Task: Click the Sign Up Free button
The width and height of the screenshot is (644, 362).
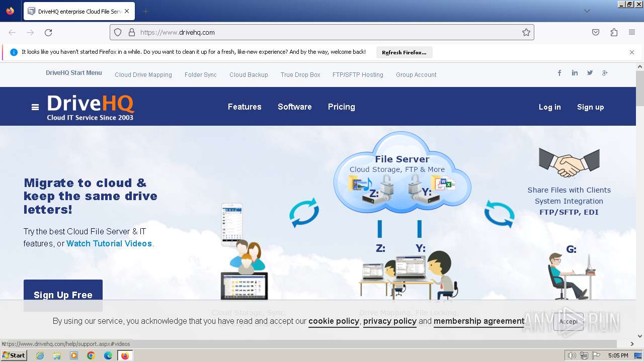Action: pos(63,295)
